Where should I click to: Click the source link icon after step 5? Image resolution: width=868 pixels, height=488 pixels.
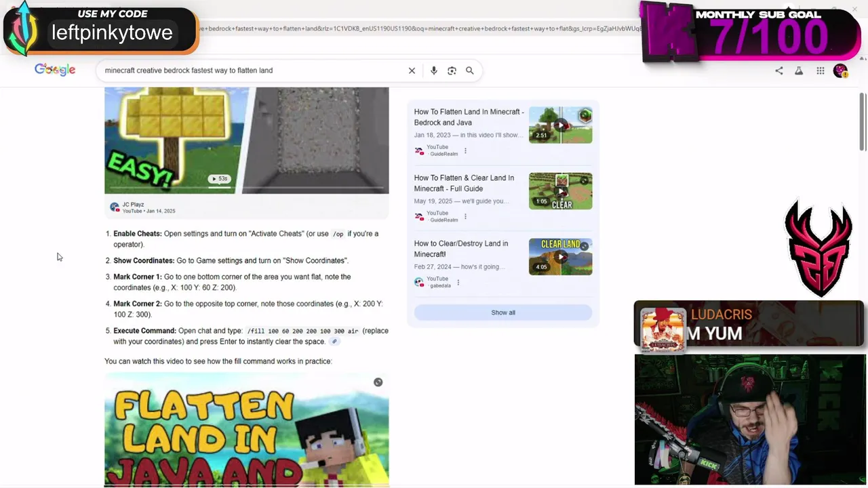click(x=334, y=342)
